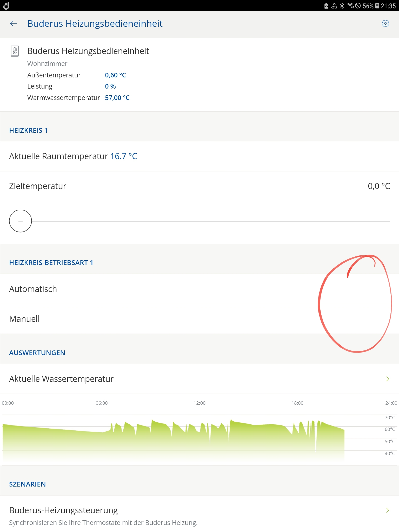The width and height of the screenshot is (399, 532).
Task: Tap the Bluetooth icon in the status bar
Action: 342,6
